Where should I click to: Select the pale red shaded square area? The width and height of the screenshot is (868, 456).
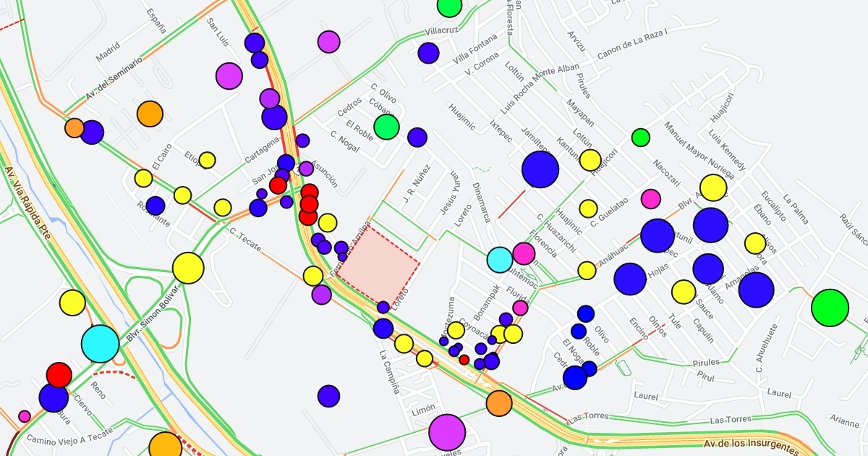coord(378,265)
